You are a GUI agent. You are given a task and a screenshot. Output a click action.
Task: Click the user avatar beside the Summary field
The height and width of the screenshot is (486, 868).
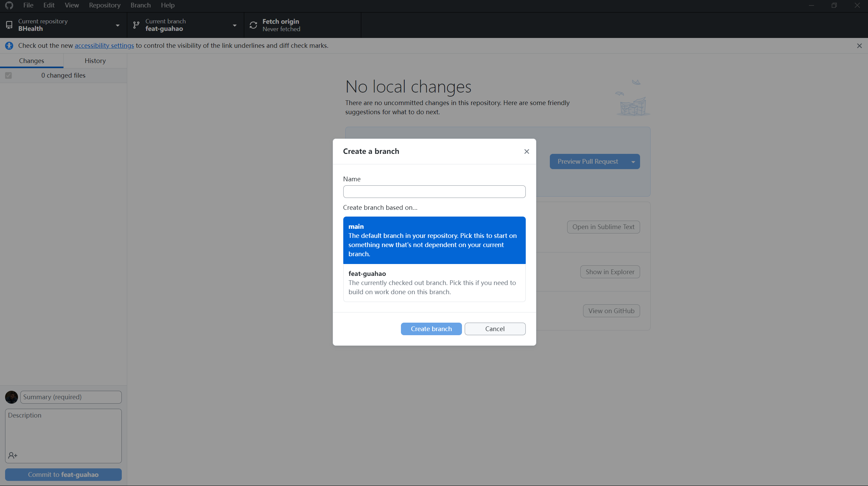point(12,397)
